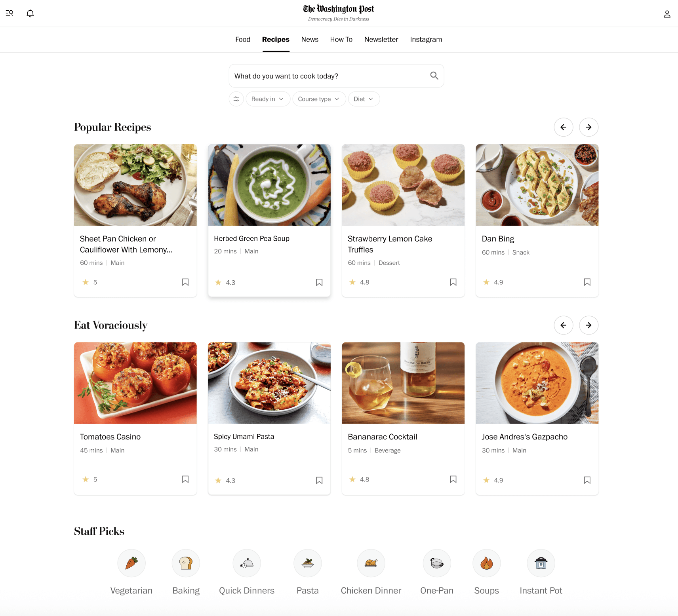This screenshot has height=616, width=678.
Task: Show next Popular Recipes with right arrow
Action: point(588,127)
